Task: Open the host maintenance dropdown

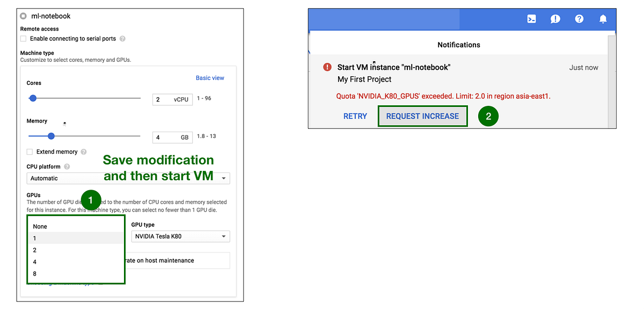Action: (177, 261)
